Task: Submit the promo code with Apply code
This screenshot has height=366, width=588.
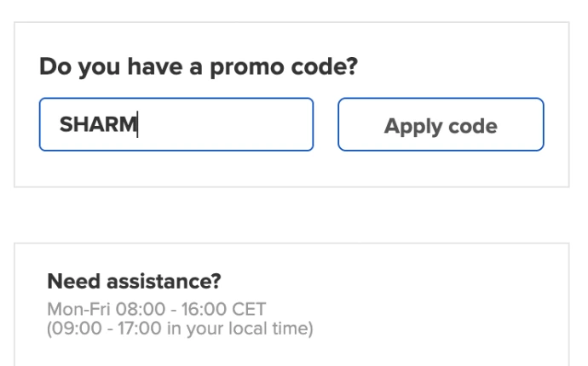Action: pos(441,127)
